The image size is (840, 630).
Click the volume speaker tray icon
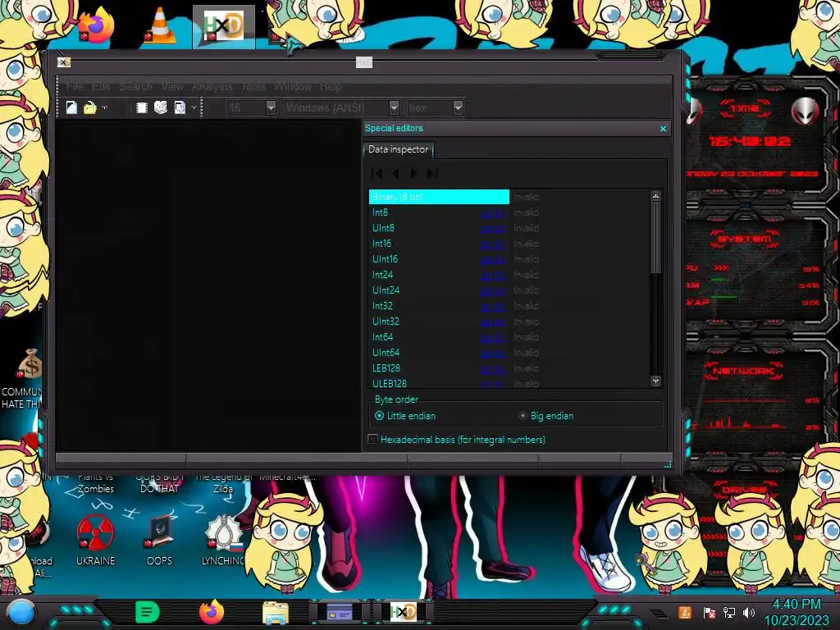(x=749, y=612)
